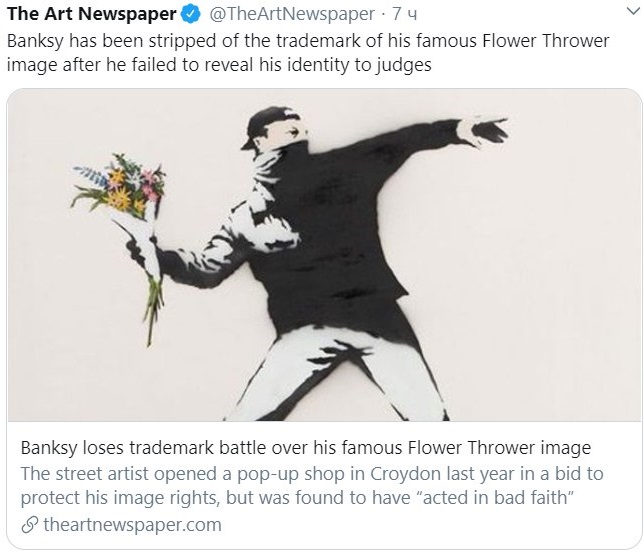Click the blue verified badge icon
The image size is (644, 554).
coord(190,15)
